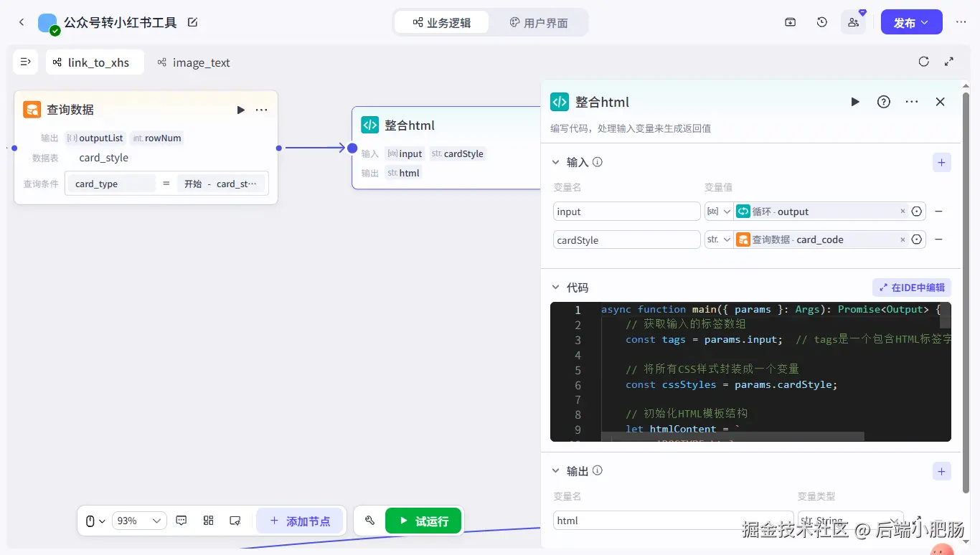Viewport: 980px width, 555px height.
Task: Collapse the 输入 section
Action: (x=555, y=162)
